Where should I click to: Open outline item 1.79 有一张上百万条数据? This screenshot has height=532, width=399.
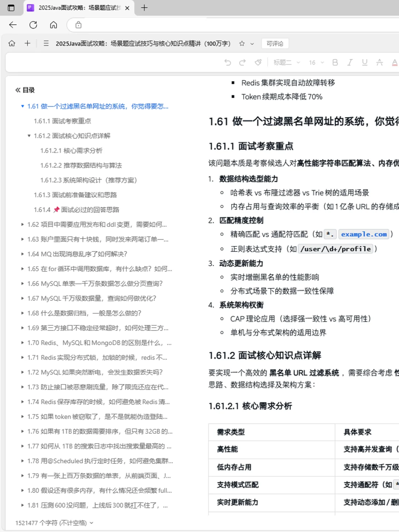(99, 476)
